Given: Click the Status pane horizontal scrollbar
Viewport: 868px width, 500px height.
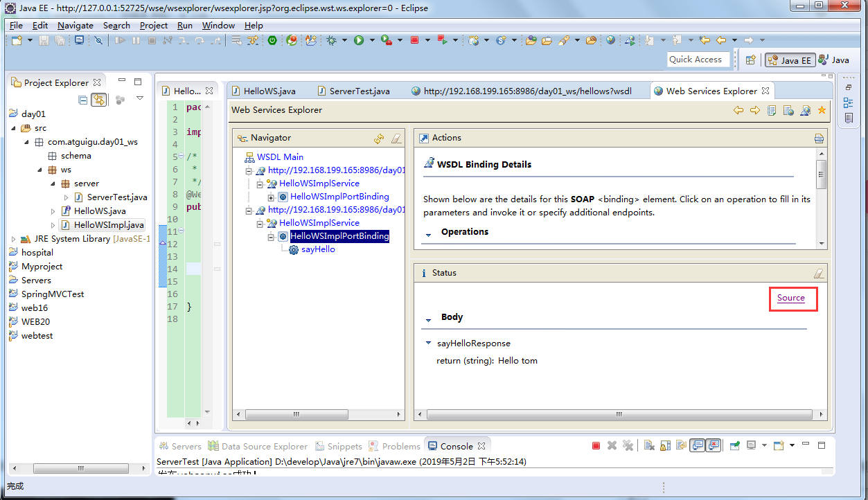Looking at the screenshot, I should point(620,414).
